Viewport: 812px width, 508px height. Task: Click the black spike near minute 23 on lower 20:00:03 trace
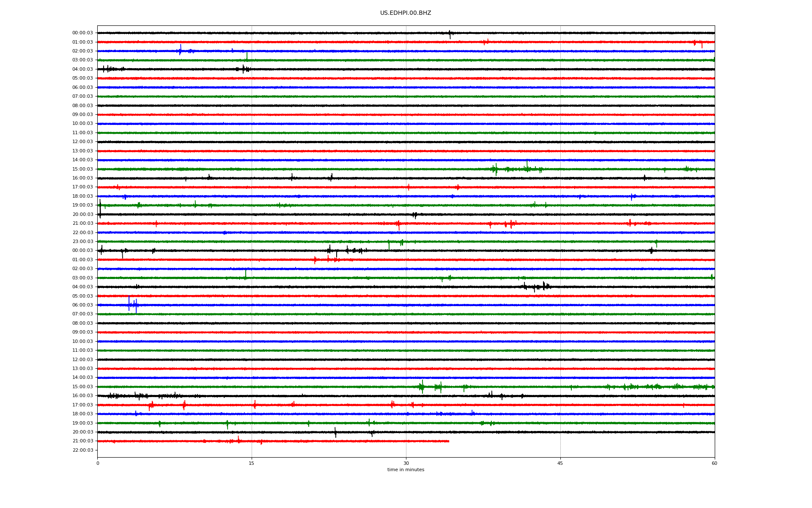tap(335, 432)
